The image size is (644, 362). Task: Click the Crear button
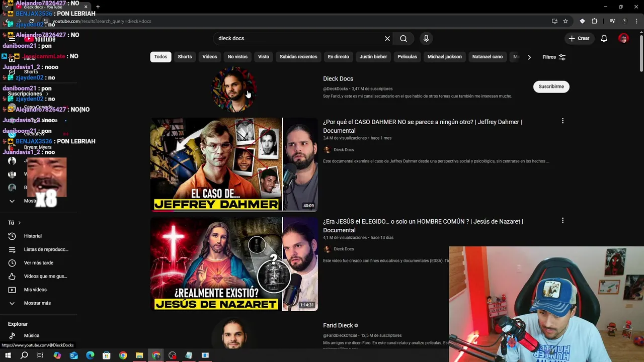[579, 38]
